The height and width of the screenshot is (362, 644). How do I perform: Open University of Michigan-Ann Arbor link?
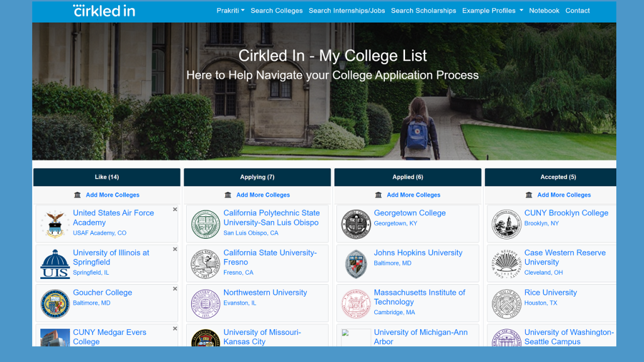click(x=421, y=337)
